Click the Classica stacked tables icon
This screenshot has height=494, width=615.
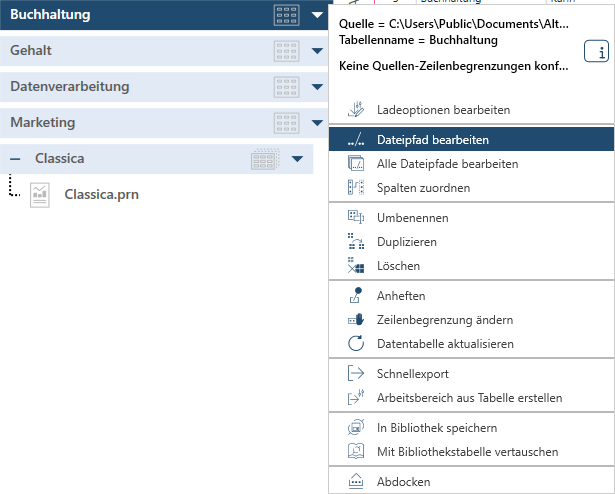click(265, 159)
